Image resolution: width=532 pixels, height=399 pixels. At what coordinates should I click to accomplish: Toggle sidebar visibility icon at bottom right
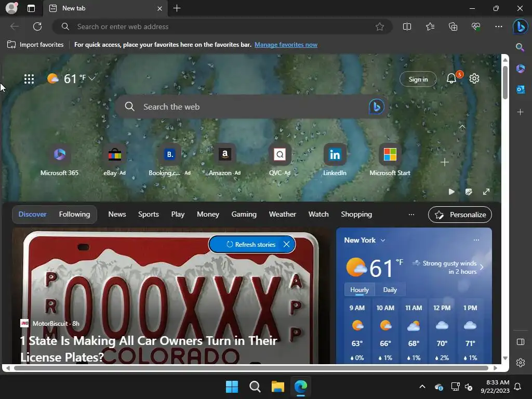(520, 342)
